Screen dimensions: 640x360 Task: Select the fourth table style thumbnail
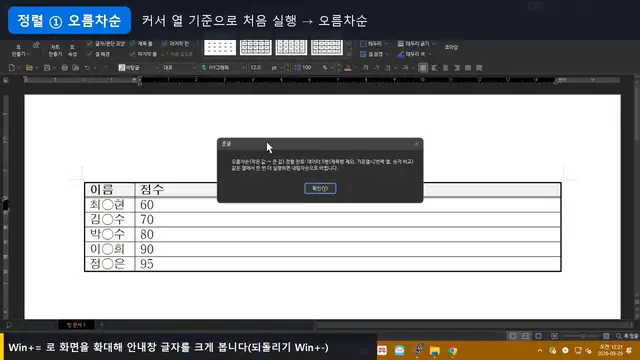(327, 47)
